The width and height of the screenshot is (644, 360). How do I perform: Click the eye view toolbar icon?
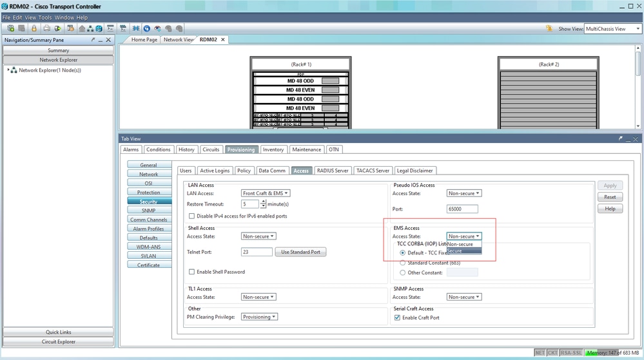157,28
